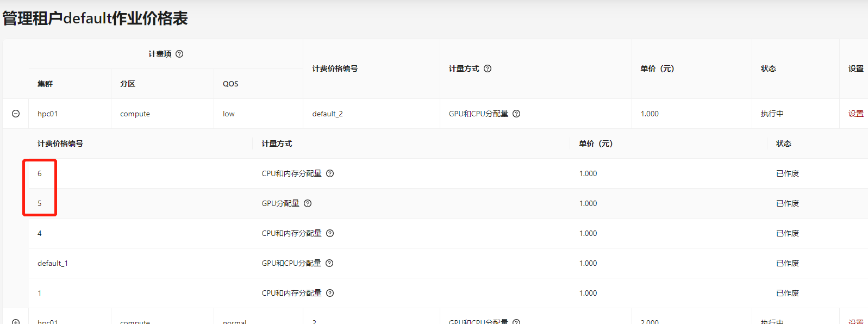Click price number 6 in nested table
Screen dimensions: 868x324
40,173
